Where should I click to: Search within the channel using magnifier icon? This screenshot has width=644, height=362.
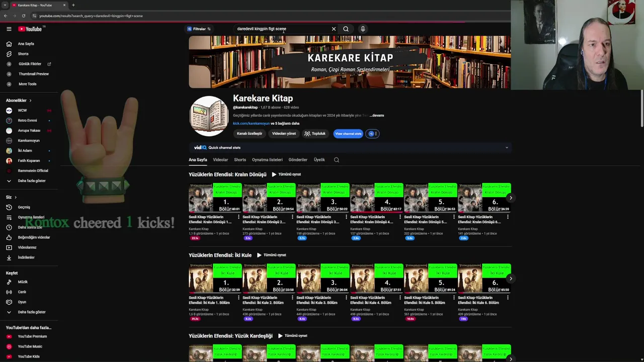point(337,160)
